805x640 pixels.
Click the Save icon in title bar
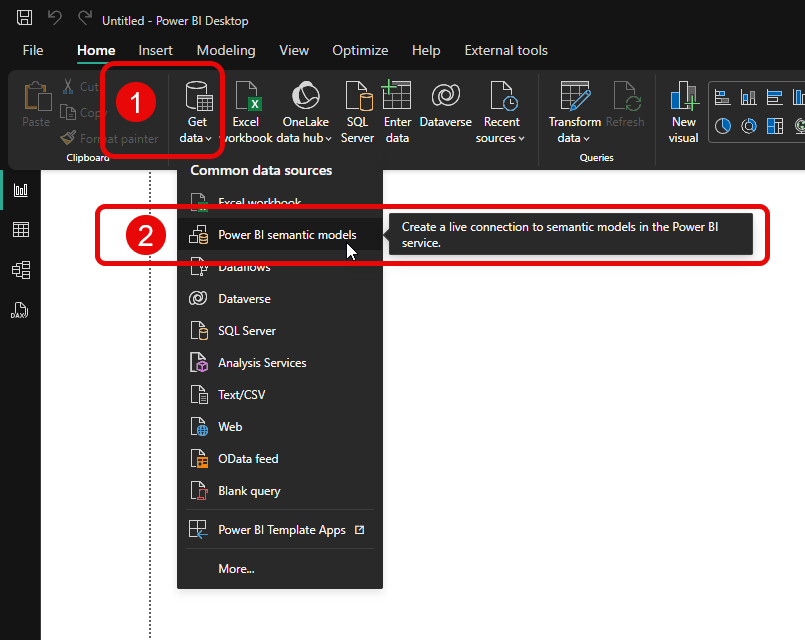click(24, 18)
